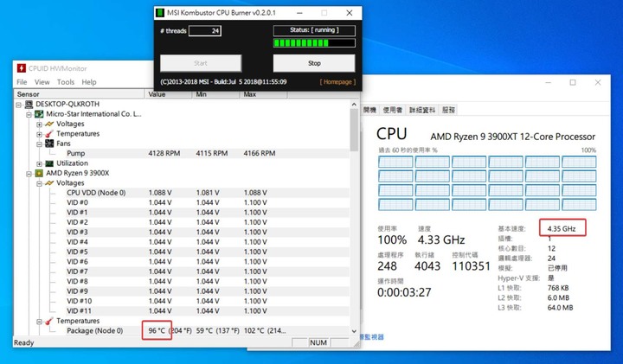Switch to the 開機 tab in Task Manager

370,110
